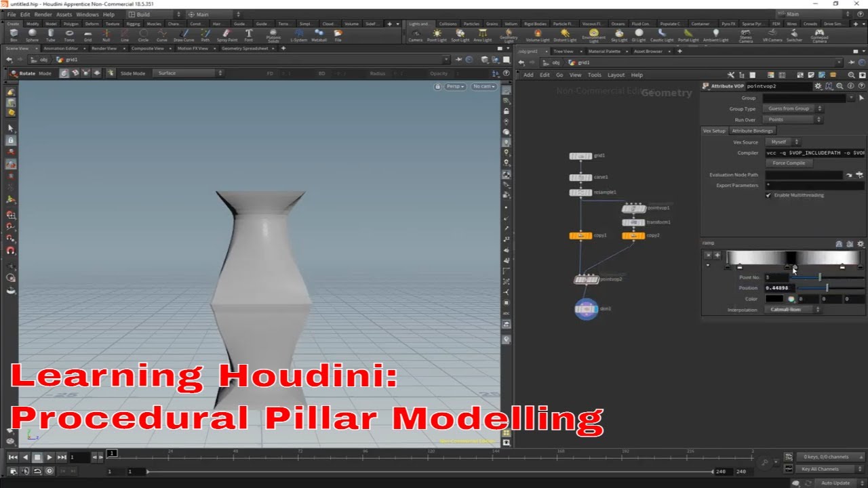Screen dimensions: 868x488
Task: Jump to first frame in playbar
Action: tap(13, 457)
